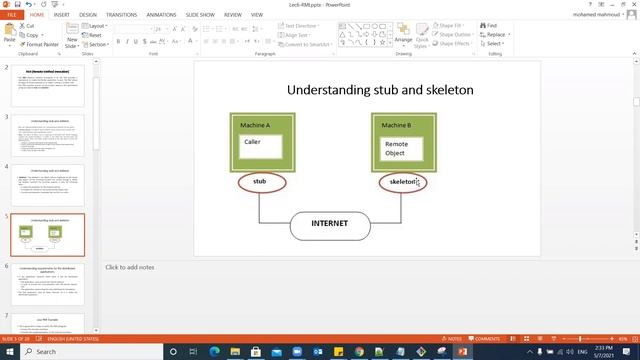
Task: Click Find with the binoculars icon
Action: click(489, 25)
